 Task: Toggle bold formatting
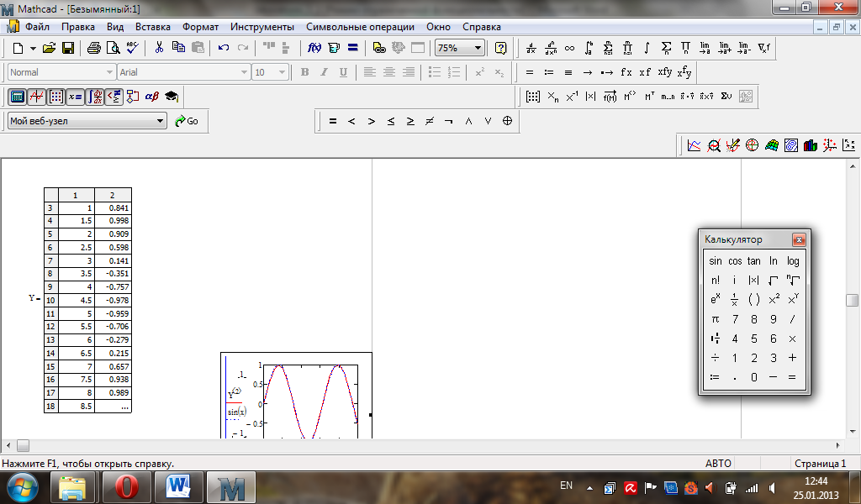(304, 72)
